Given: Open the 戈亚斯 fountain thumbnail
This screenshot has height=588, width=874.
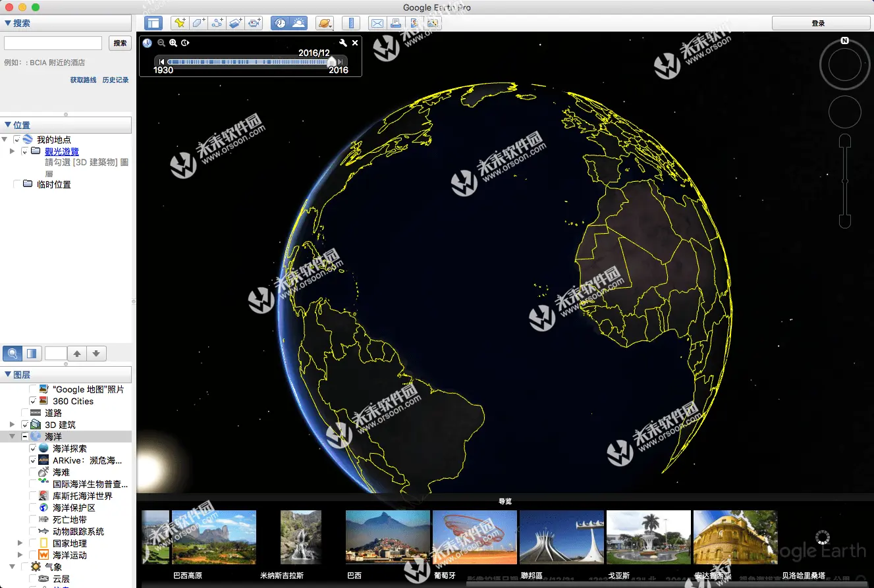Looking at the screenshot, I should [649, 537].
